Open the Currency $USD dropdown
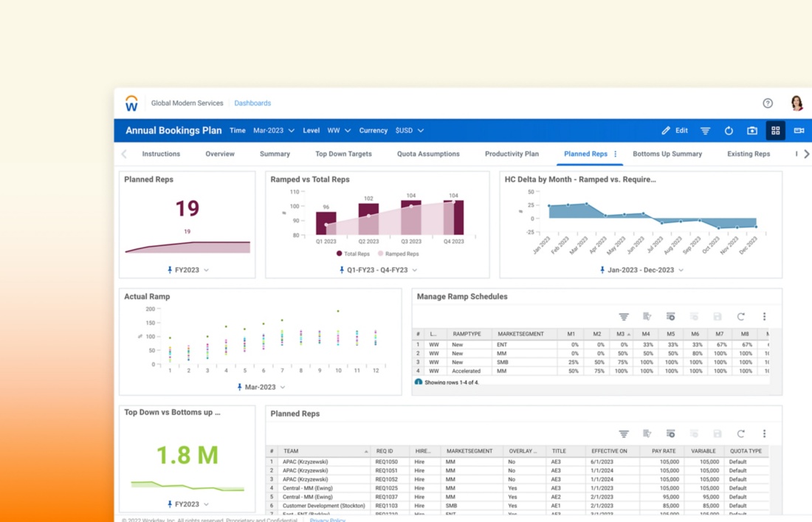The width and height of the screenshot is (812, 522). coord(409,131)
